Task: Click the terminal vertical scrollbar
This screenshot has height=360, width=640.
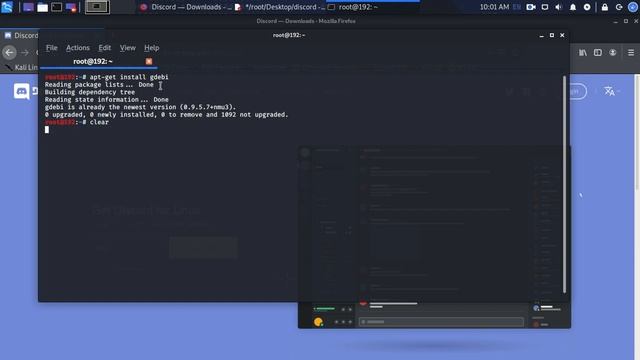Action: coord(564,184)
